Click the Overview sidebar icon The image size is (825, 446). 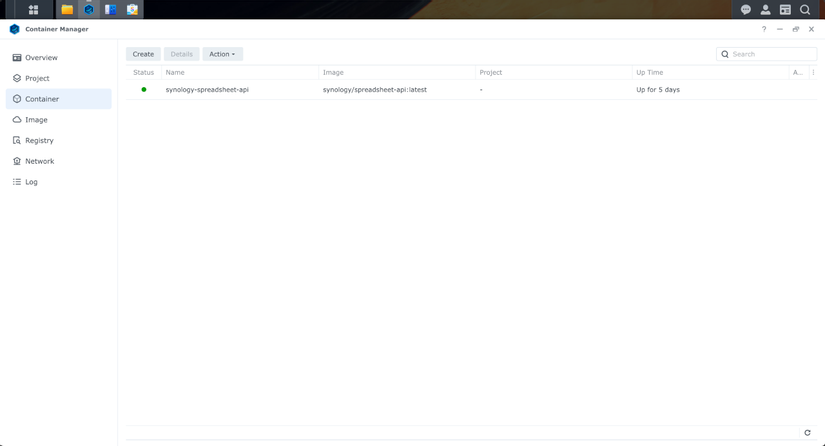(x=17, y=57)
